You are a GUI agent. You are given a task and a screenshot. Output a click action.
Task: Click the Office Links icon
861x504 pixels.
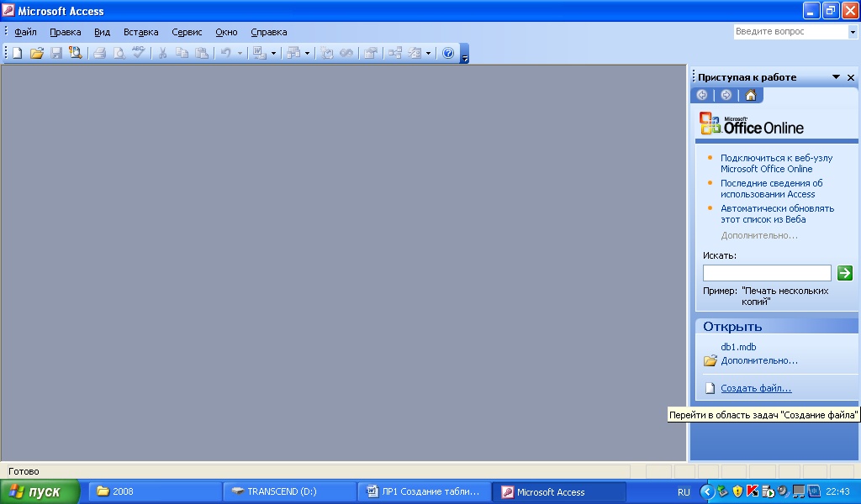point(259,53)
